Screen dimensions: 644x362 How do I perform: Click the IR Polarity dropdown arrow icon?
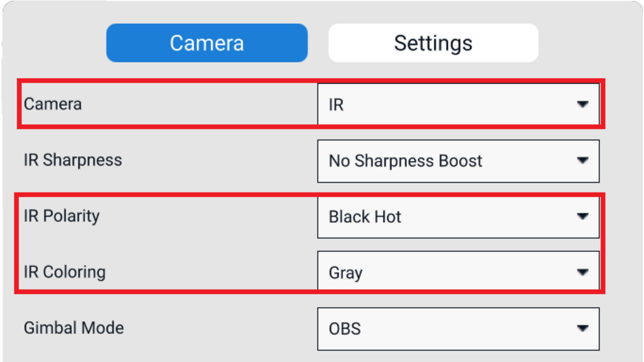(582, 217)
